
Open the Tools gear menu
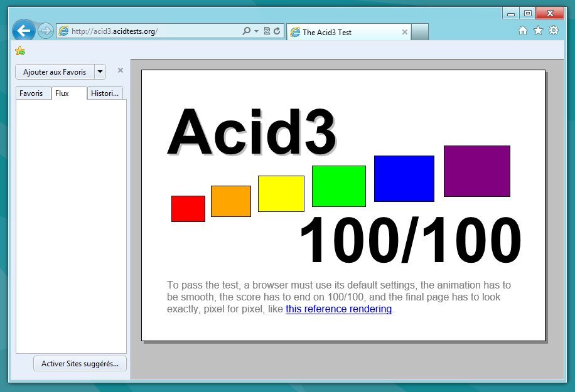554,31
